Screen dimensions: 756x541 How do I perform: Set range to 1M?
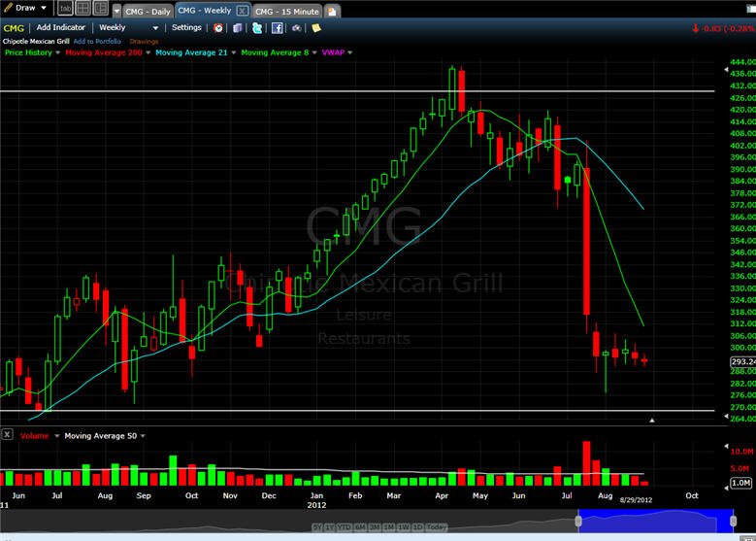point(388,527)
